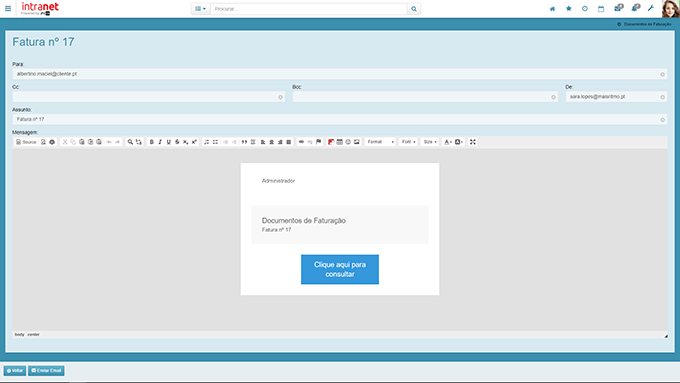Toggle Source view in editor

26,142
